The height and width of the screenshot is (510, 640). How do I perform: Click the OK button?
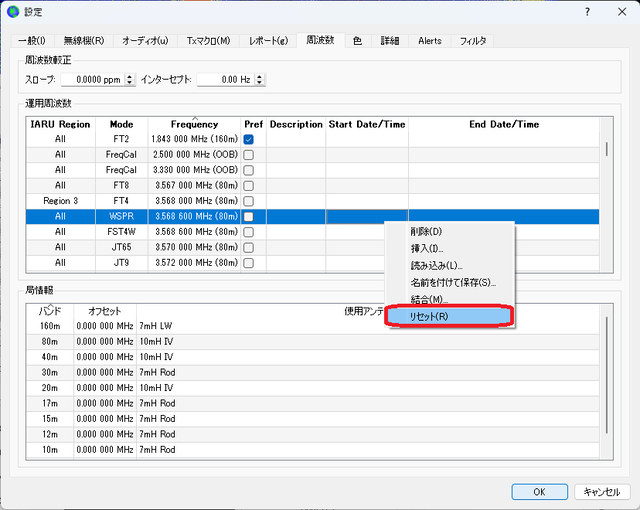(539, 492)
